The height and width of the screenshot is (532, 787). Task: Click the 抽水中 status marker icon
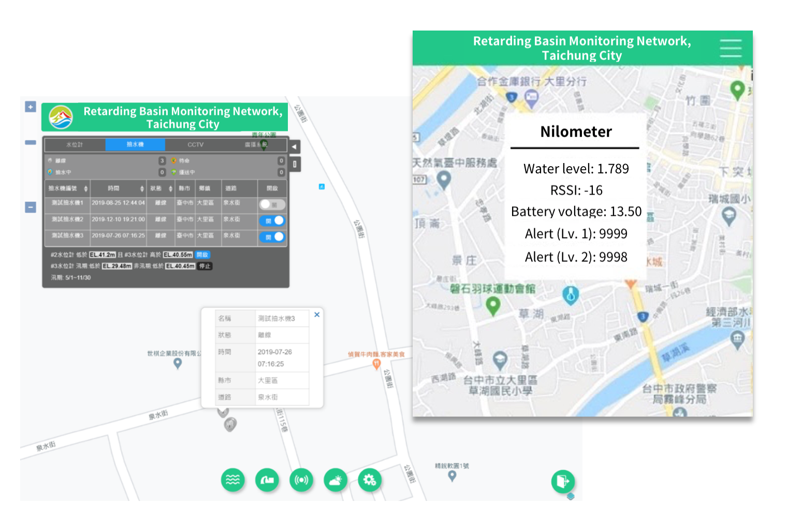pyautogui.click(x=50, y=172)
